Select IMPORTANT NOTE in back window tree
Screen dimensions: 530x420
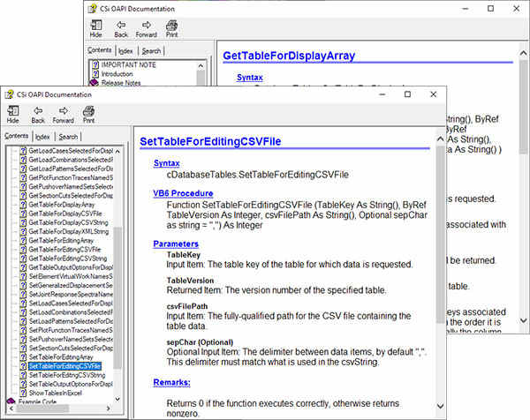point(128,64)
